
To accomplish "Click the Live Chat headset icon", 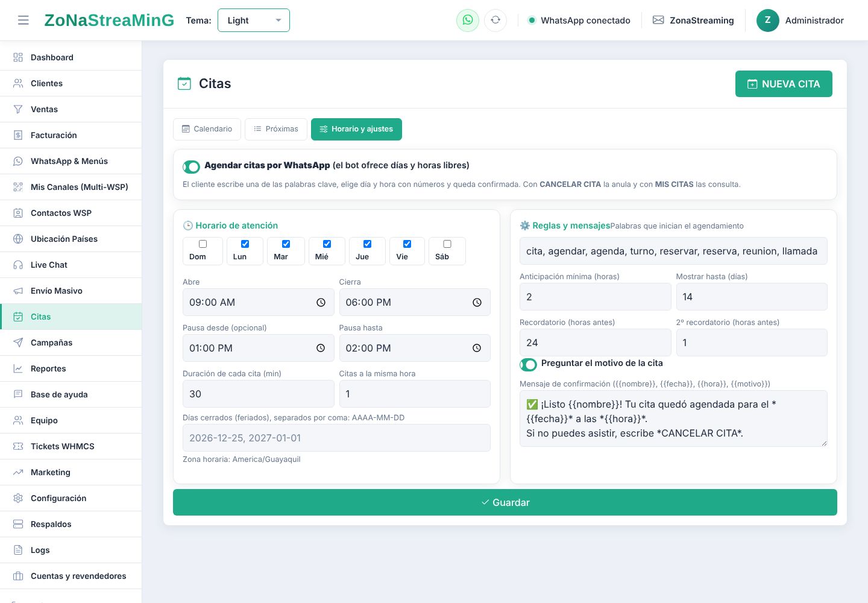I will point(18,265).
